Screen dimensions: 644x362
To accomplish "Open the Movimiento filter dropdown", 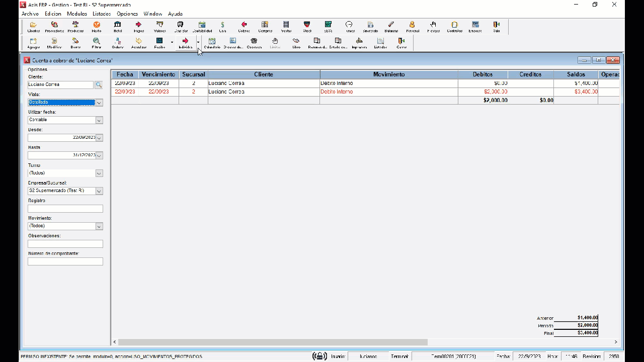I will pyautogui.click(x=99, y=226).
